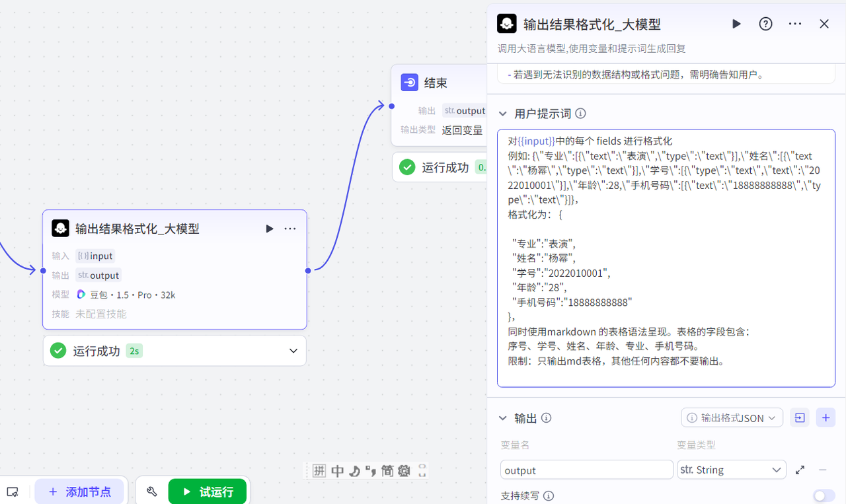The image size is (846, 504).
Task: Collapse the 输出 section
Action: [x=503, y=418]
